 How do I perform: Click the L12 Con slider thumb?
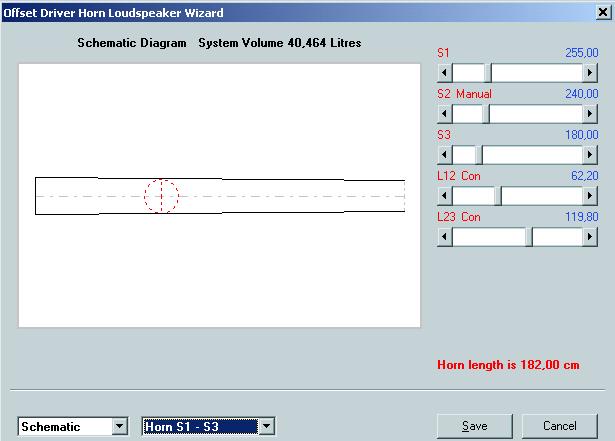pos(498,196)
